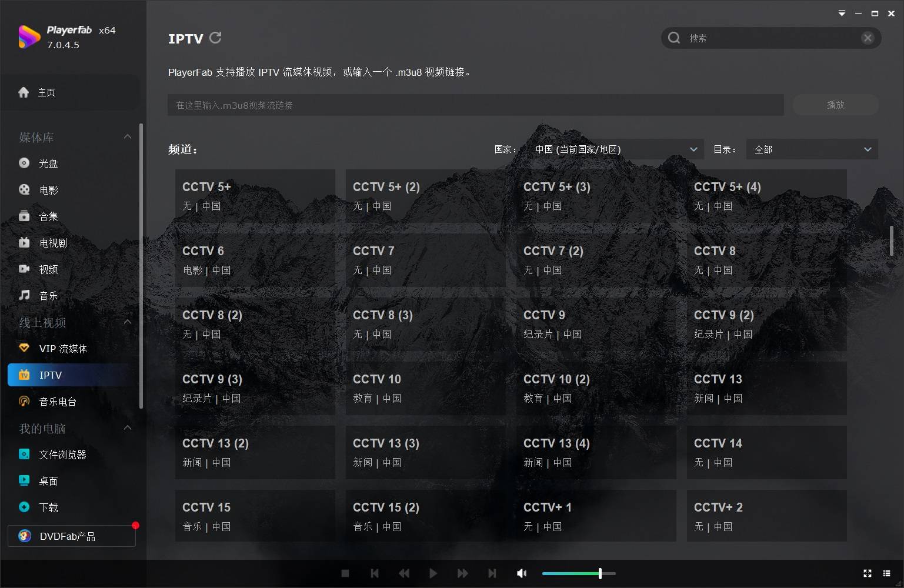Open channel CCTV 8 (3)
This screenshot has height=588, width=904.
pos(426,324)
